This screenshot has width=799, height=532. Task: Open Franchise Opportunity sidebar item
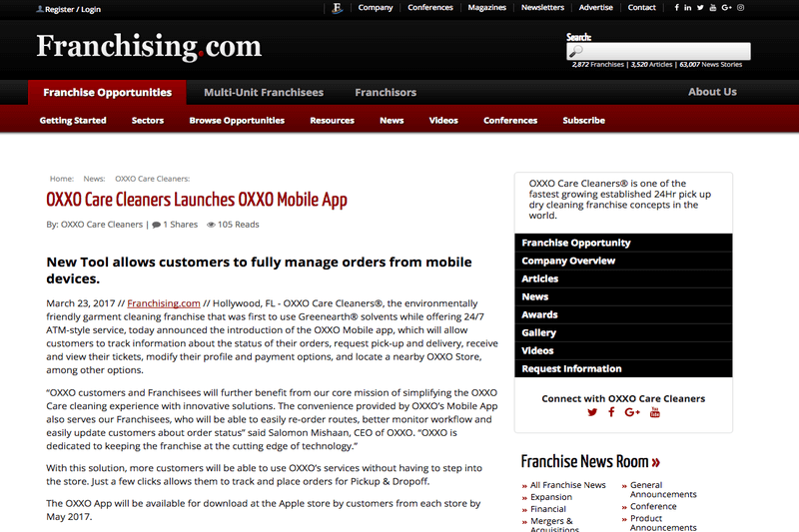623,243
